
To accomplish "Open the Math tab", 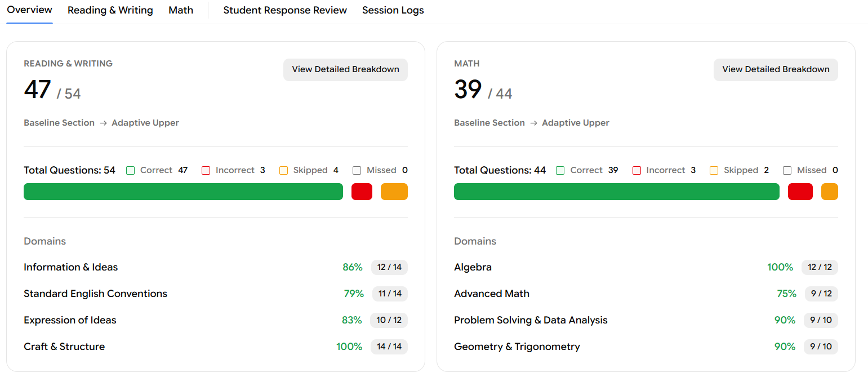I will point(181,10).
